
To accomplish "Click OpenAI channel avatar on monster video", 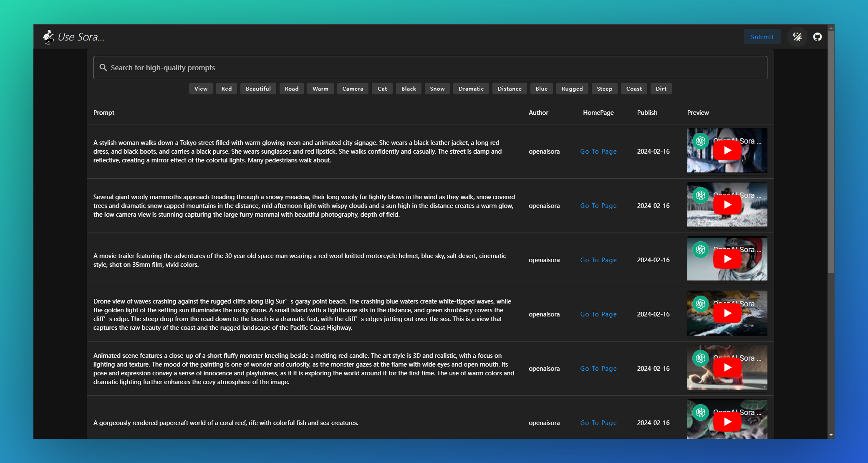I will pyautogui.click(x=701, y=358).
